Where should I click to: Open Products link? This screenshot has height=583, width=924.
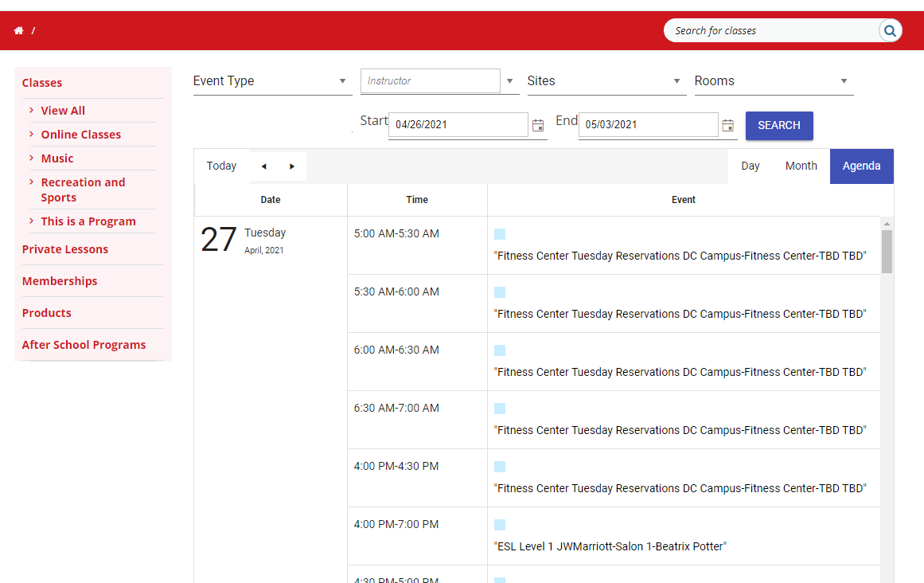pyautogui.click(x=46, y=313)
